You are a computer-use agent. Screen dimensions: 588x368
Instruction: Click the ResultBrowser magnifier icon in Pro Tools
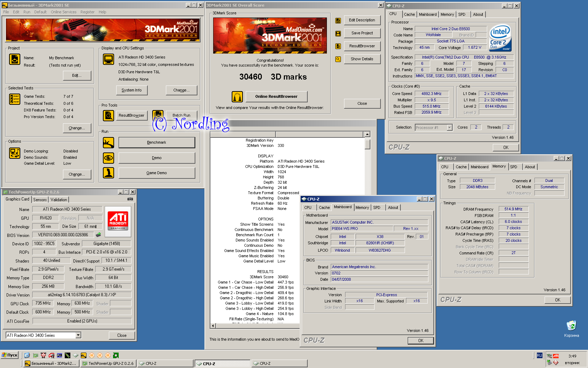tap(108, 115)
